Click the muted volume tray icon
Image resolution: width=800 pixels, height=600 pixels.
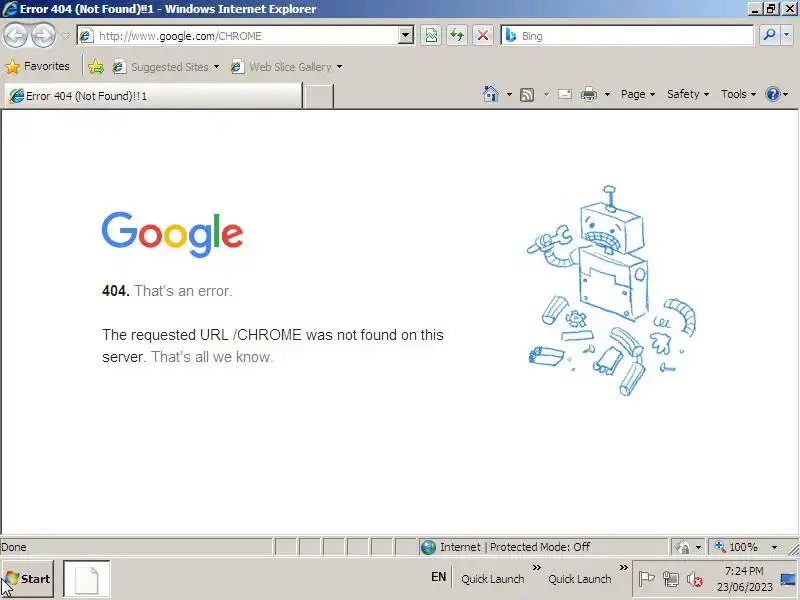coord(694,579)
